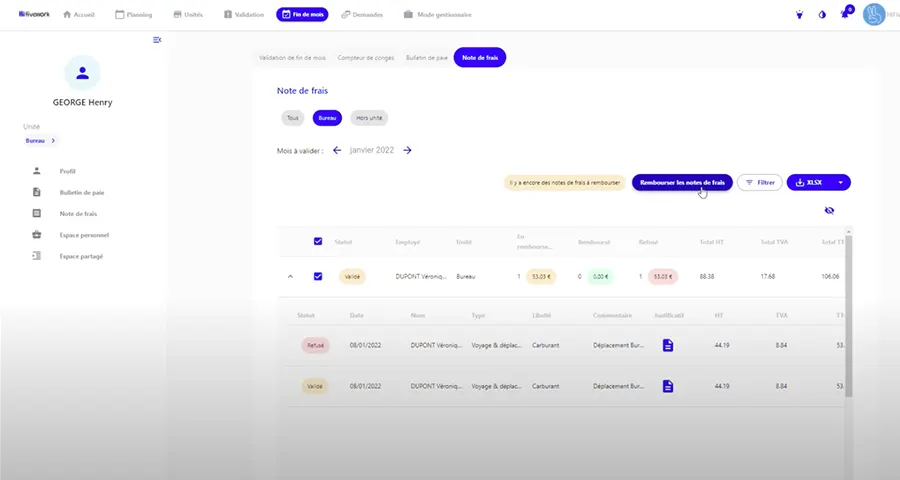This screenshot has height=480, width=900.
Task: Click the 106.06 total value
Action: (830, 277)
